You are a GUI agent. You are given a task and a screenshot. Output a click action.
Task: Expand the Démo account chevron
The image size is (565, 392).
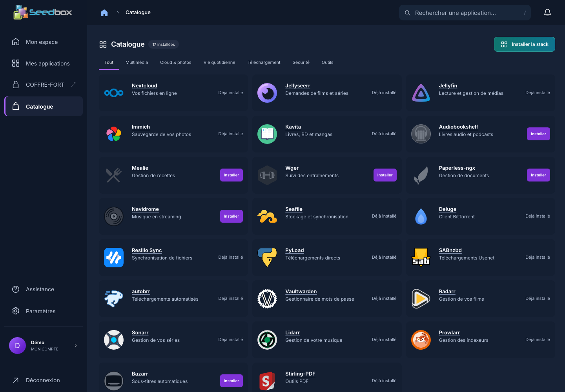tap(75, 345)
